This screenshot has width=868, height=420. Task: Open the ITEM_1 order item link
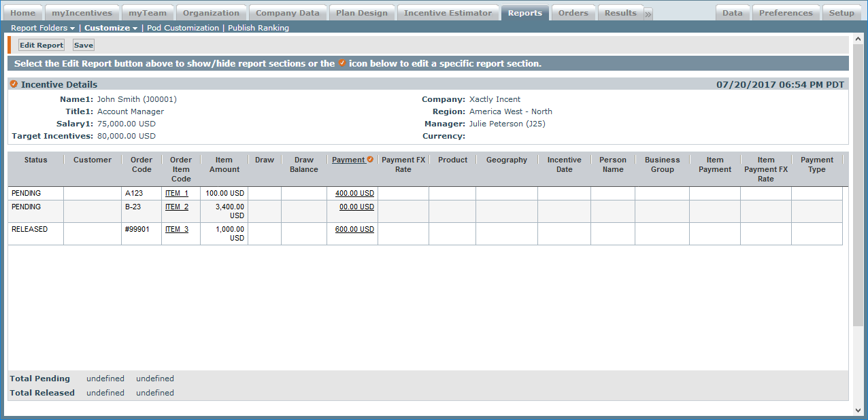177,194
